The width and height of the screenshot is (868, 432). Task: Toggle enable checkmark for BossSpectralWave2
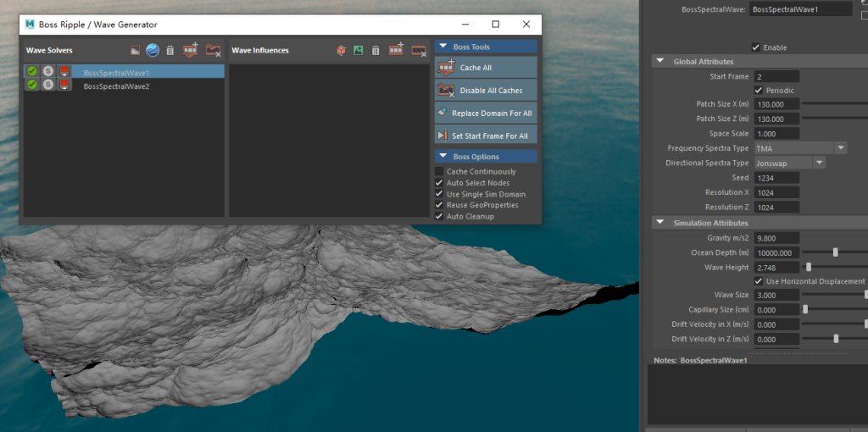coord(32,85)
